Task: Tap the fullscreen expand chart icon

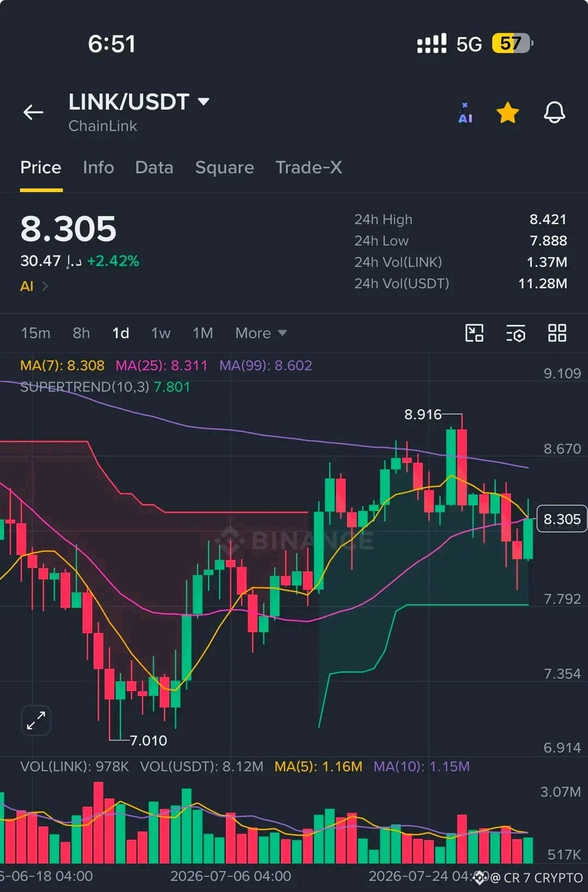Action: click(36, 720)
